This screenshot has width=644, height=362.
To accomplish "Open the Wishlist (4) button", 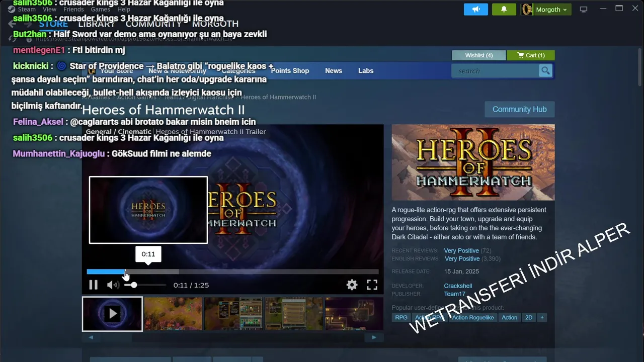I will click(478, 55).
